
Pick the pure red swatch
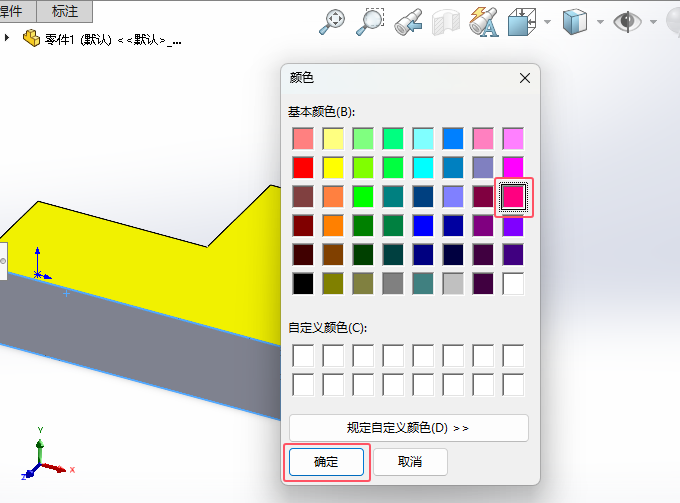[x=303, y=167]
